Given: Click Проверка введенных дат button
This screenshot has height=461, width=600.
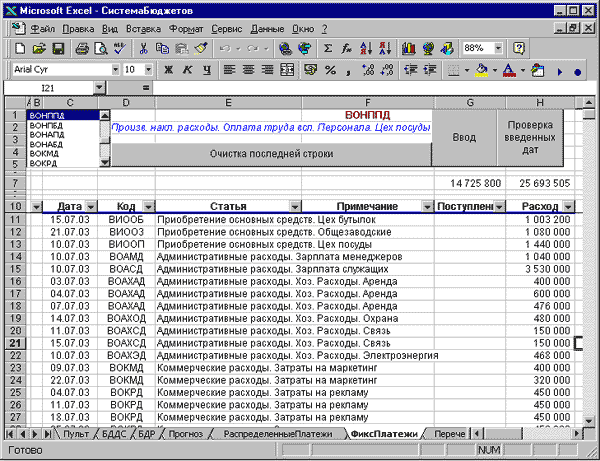Looking at the screenshot, I should click(x=530, y=138).
